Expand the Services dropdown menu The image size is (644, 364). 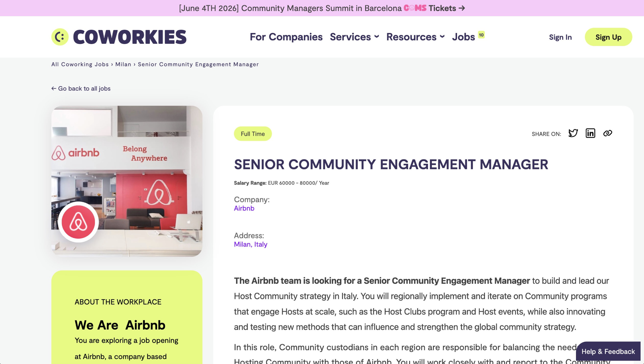click(354, 37)
